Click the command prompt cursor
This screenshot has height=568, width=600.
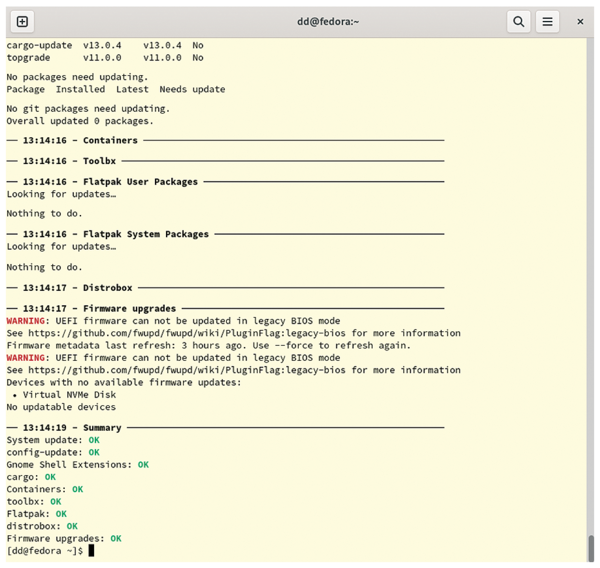91,551
